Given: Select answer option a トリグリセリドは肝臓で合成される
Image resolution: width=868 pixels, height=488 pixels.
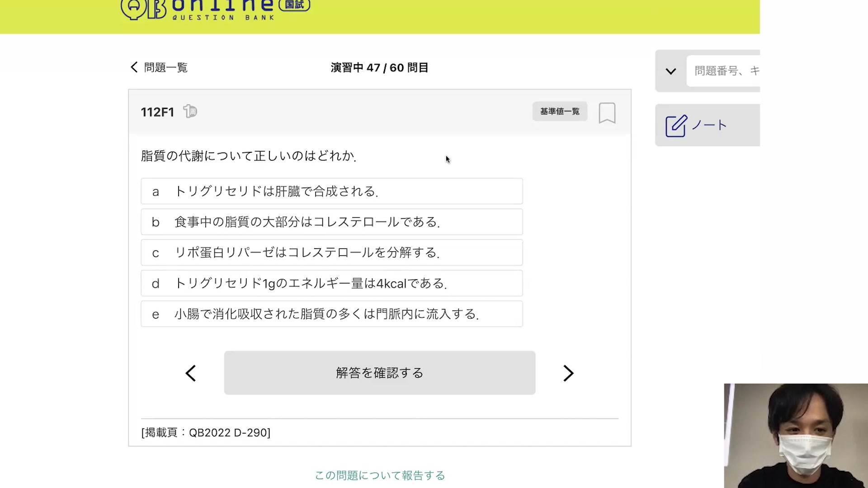Looking at the screenshot, I should [x=331, y=191].
